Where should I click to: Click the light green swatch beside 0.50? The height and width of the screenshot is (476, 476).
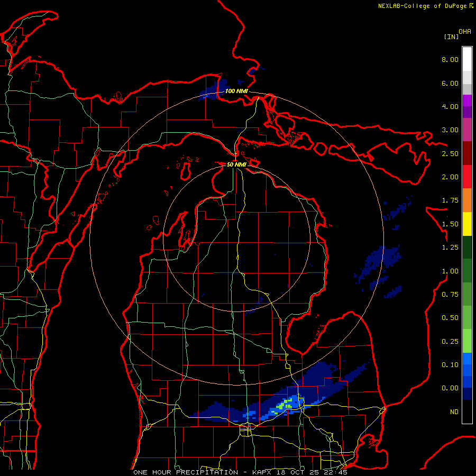[467, 317]
